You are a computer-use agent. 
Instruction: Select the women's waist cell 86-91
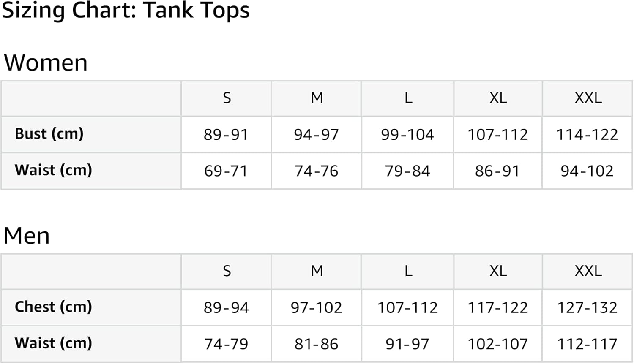497,171
